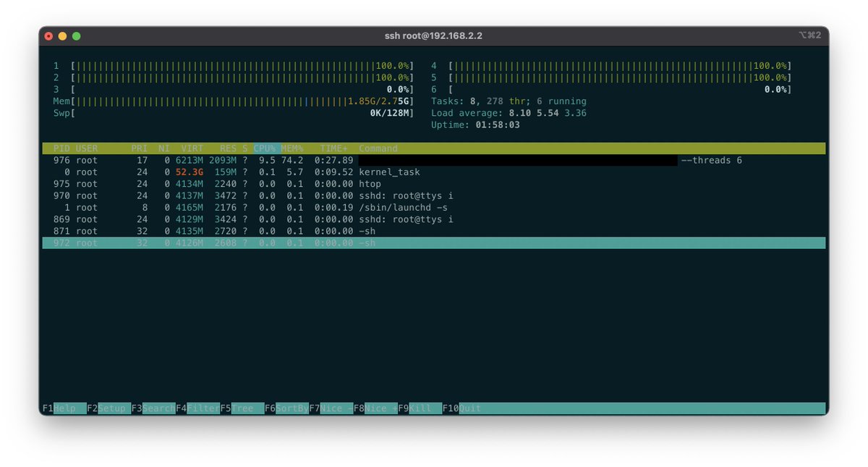The image size is (868, 467).
Task: Sort by the Command column header
Action: pyautogui.click(x=378, y=148)
